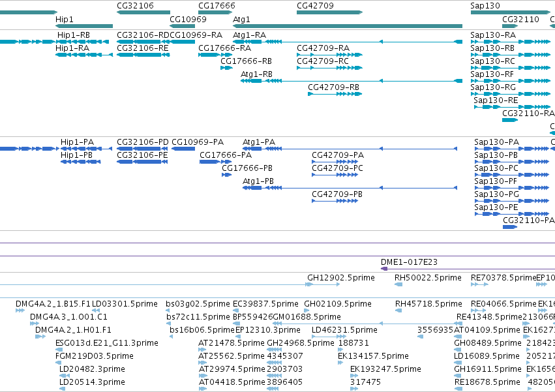Viewport: 555px width, 392px height.
Task: Select transcript Hip1-RB label
Action: point(74,35)
